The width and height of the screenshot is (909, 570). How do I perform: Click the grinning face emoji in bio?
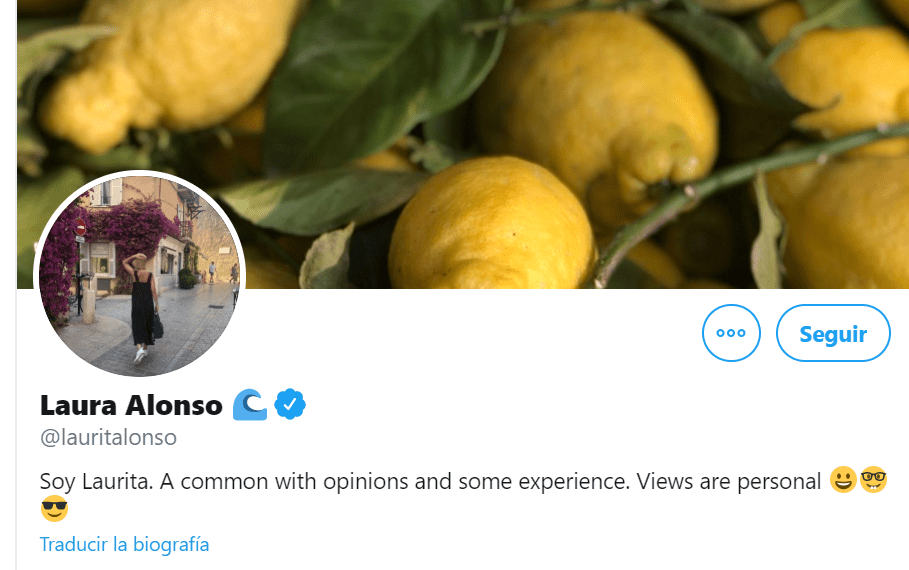click(843, 481)
